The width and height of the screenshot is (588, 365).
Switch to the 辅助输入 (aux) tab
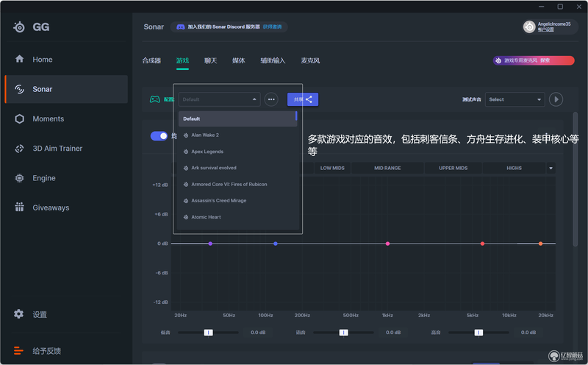(273, 60)
